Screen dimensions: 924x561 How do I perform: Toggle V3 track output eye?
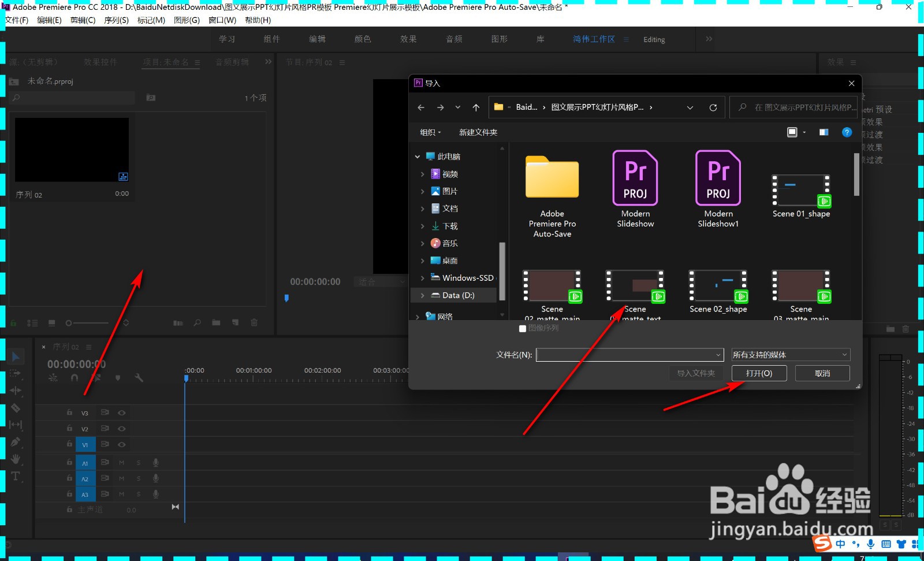(x=122, y=413)
